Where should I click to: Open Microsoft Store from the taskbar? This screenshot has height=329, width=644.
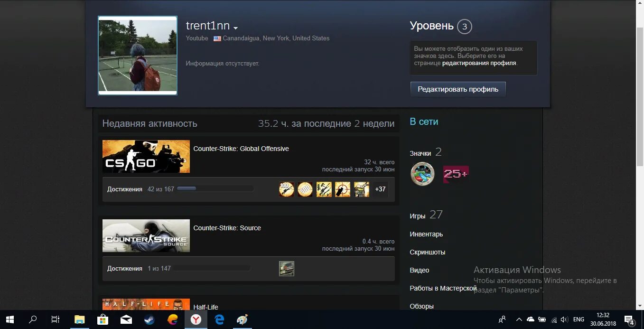point(103,320)
